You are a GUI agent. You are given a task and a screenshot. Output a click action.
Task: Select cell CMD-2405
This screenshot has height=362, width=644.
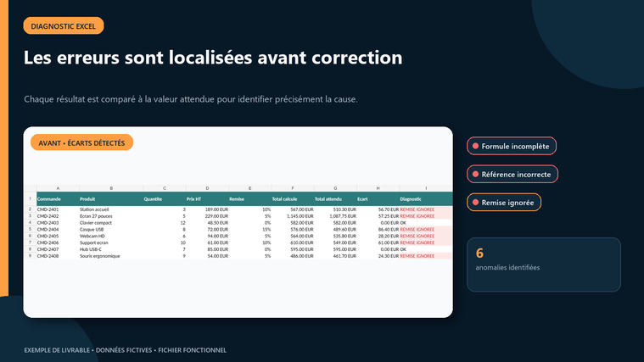point(58,236)
